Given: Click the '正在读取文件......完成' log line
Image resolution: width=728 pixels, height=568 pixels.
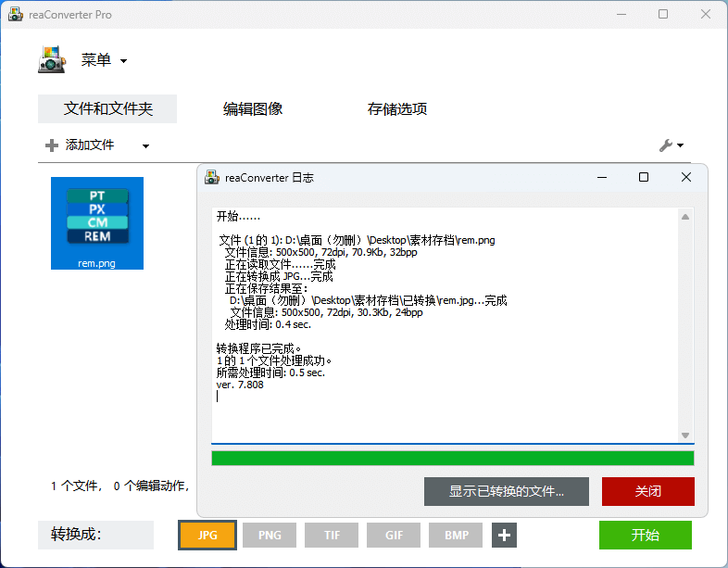Looking at the screenshot, I should [x=280, y=265].
